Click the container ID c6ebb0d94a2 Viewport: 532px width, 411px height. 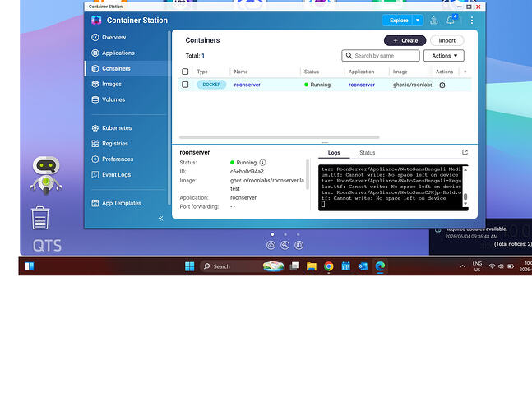click(247, 172)
